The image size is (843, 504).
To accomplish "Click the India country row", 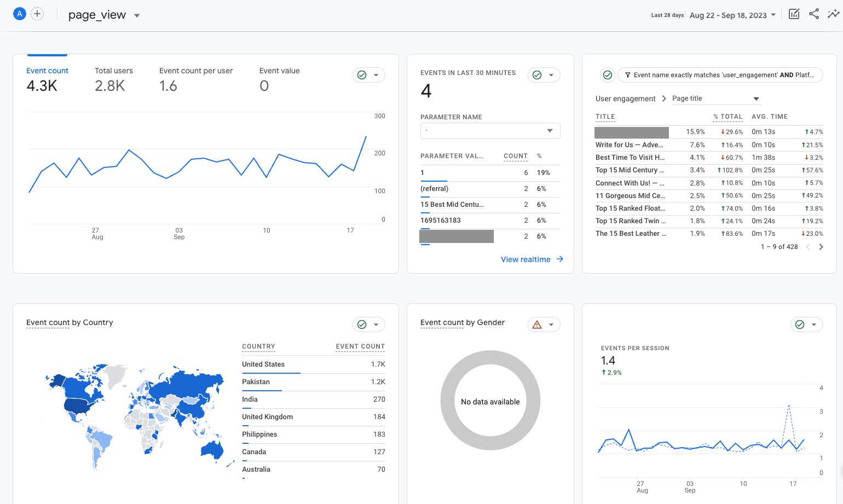I will tap(314, 399).
